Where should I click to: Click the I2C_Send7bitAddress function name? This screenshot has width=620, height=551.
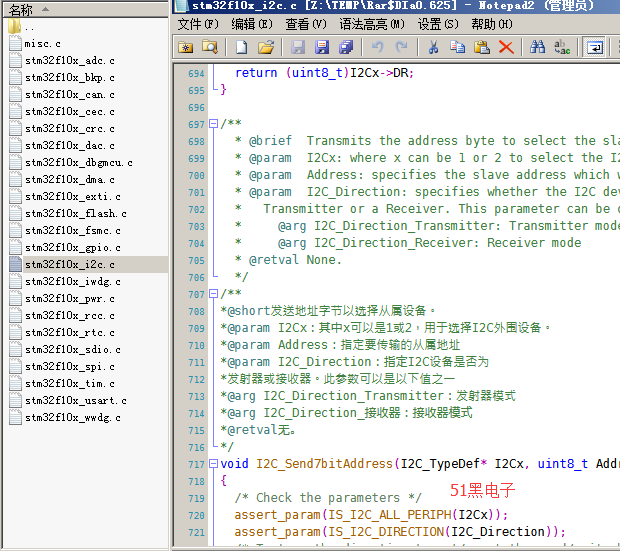(x=324, y=464)
